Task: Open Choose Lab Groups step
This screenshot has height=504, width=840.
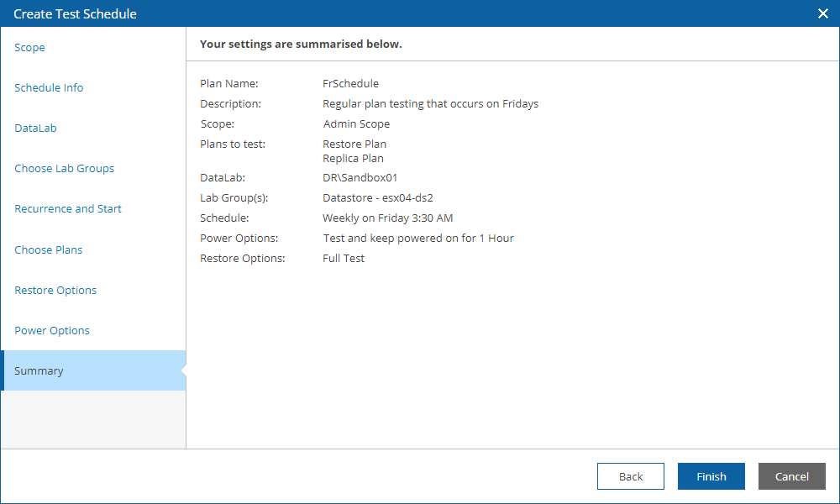Action: click(x=65, y=168)
